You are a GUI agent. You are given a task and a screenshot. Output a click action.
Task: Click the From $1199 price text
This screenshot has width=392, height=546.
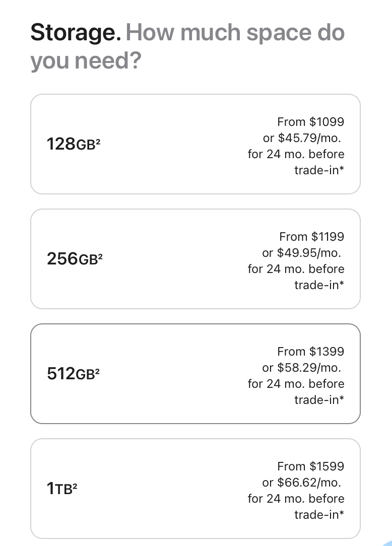[311, 237]
